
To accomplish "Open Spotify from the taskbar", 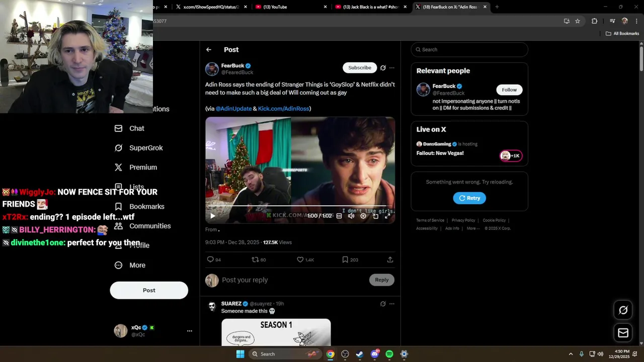I will click(x=389, y=354).
